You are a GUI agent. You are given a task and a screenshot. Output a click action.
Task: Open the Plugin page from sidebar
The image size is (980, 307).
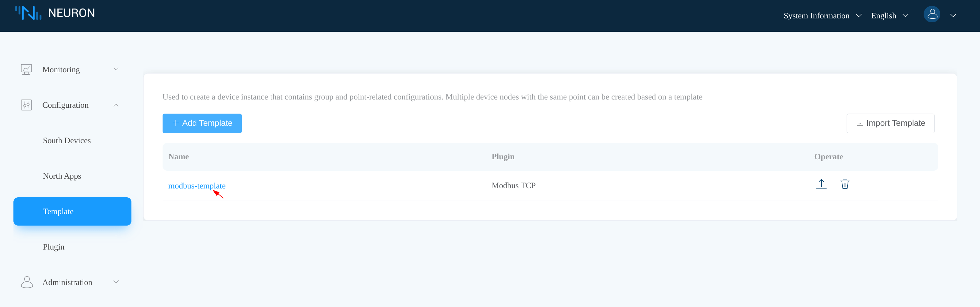point(54,247)
